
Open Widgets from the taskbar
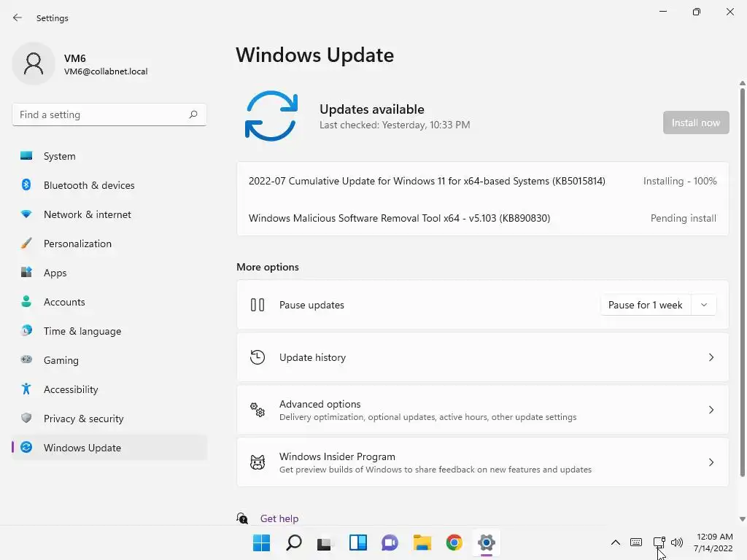(x=357, y=542)
